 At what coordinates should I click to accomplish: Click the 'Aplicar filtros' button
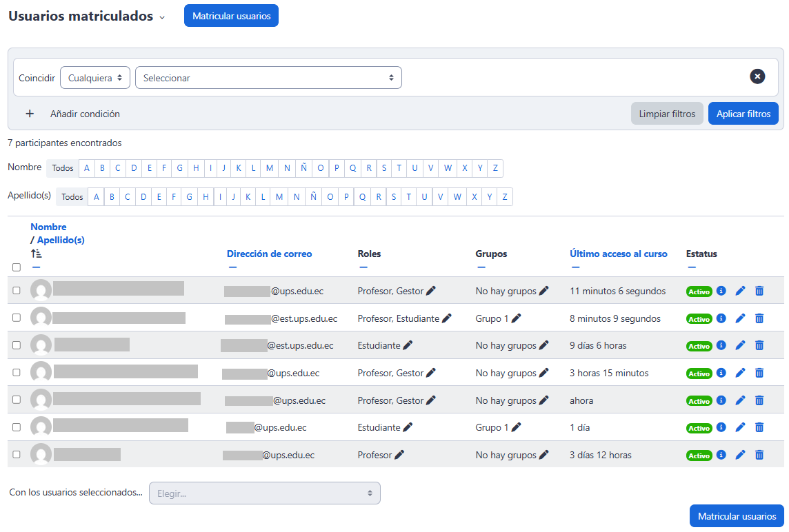tap(743, 114)
